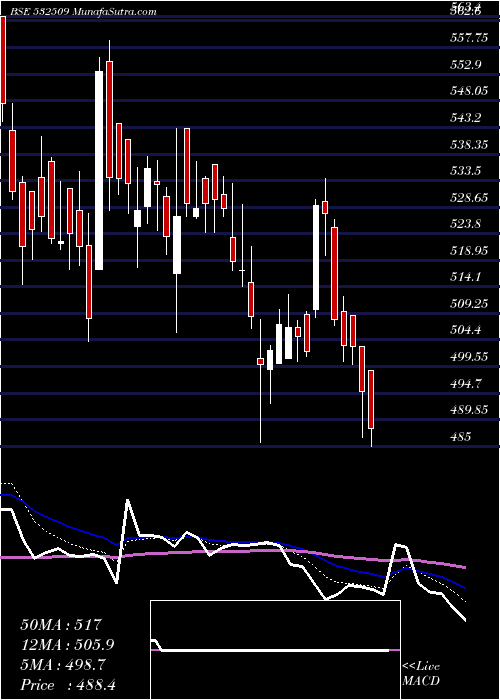Click inside the MACD inset chart box
The height and width of the screenshot is (700, 500).
tap(275, 650)
